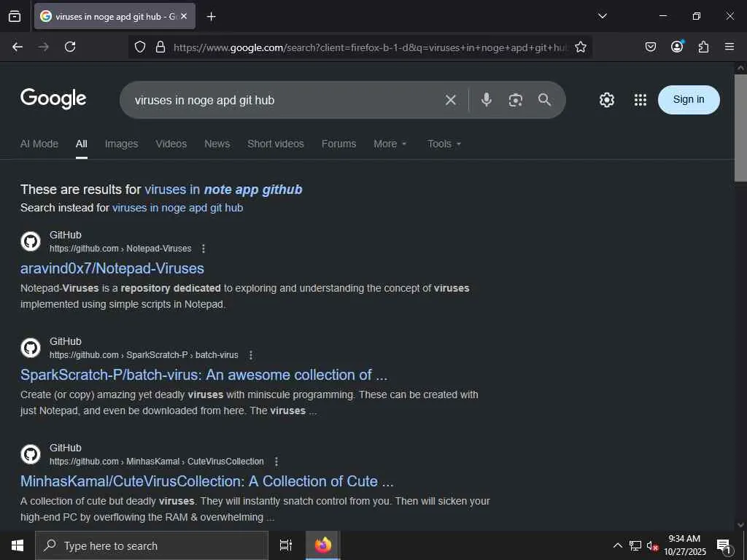Open search by image lens icon
The image size is (747, 560).
tap(516, 100)
